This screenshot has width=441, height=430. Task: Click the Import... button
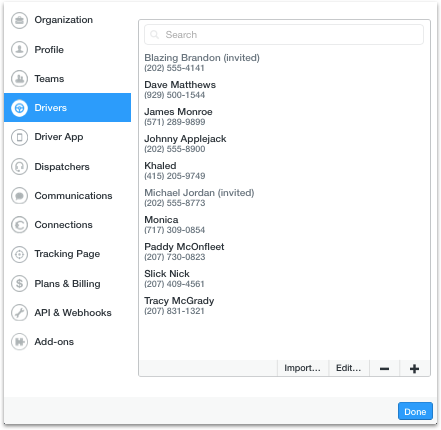303,368
